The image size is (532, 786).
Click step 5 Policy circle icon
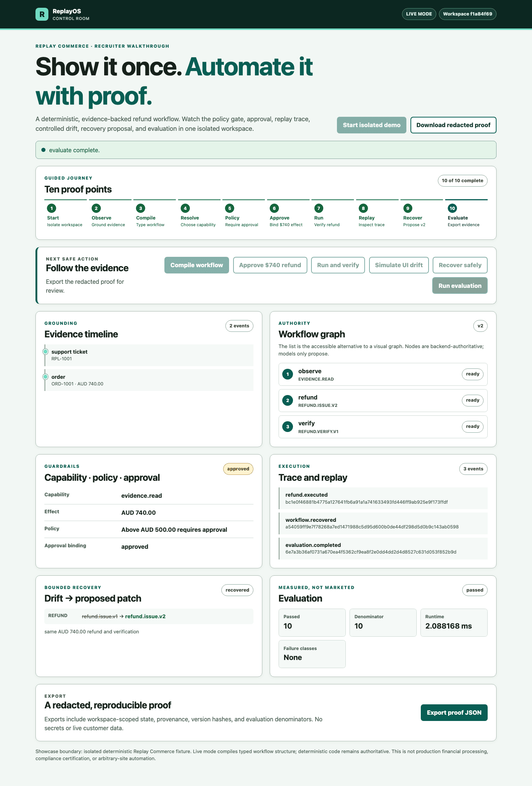point(230,208)
